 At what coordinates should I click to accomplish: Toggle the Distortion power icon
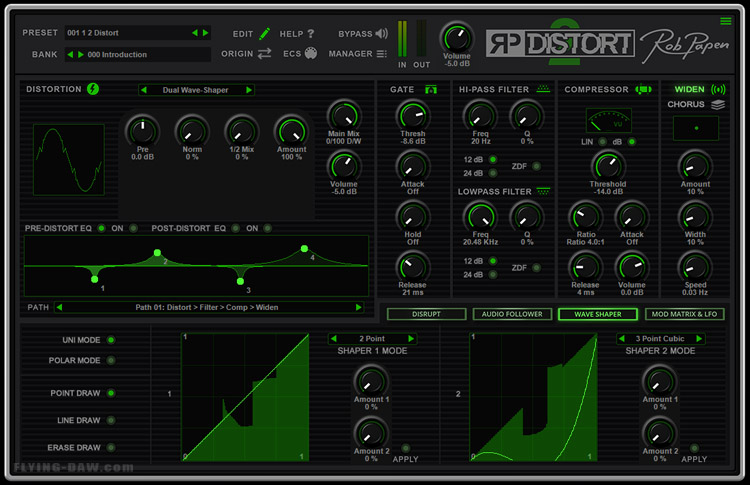pyautogui.click(x=93, y=89)
